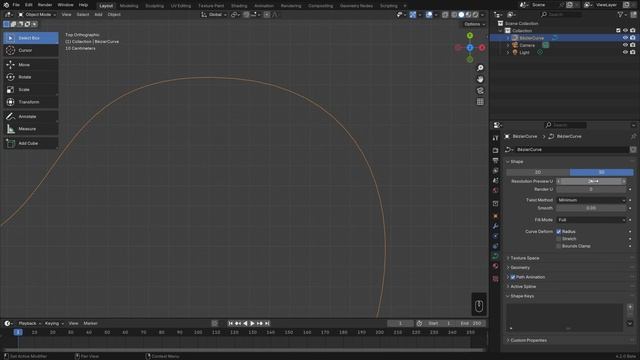The image size is (640, 360).
Task: Toggle Radius curve deform checkbox
Action: (559, 231)
